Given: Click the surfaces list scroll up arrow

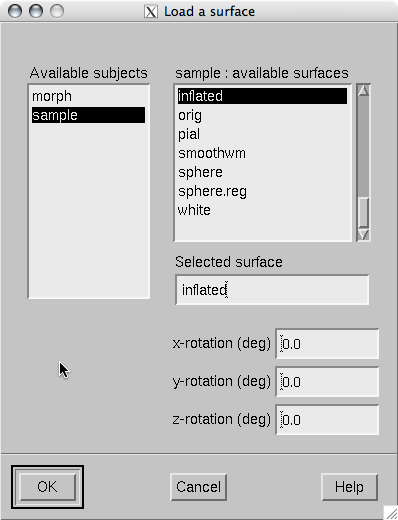Looking at the screenshot, I should click(x=363, y=90).
